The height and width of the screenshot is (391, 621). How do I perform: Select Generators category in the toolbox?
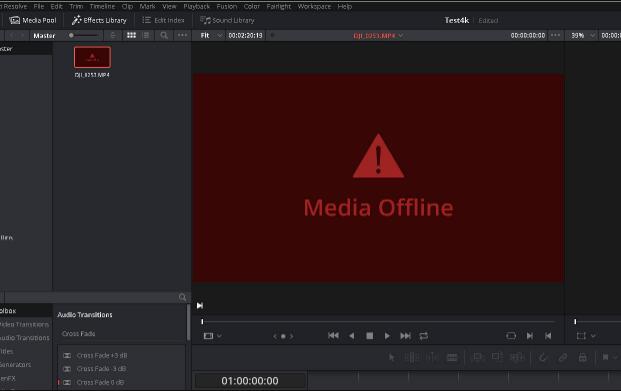(x=15, y=364)
